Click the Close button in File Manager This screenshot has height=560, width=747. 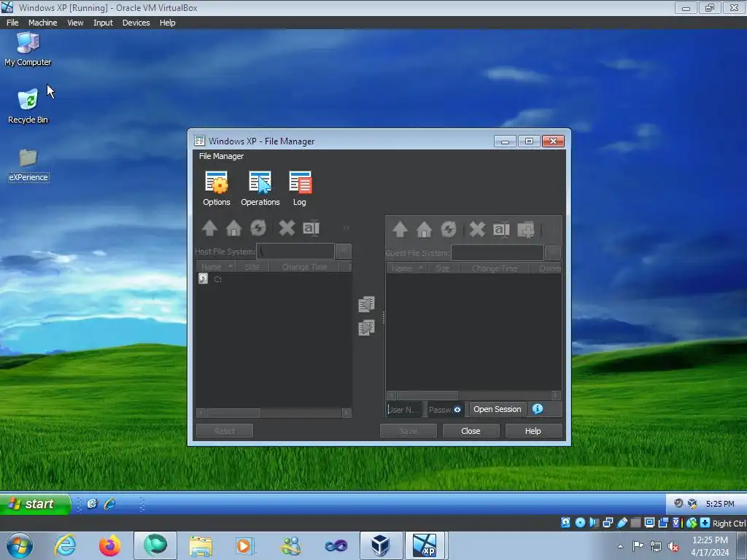(x=471, y=430)
